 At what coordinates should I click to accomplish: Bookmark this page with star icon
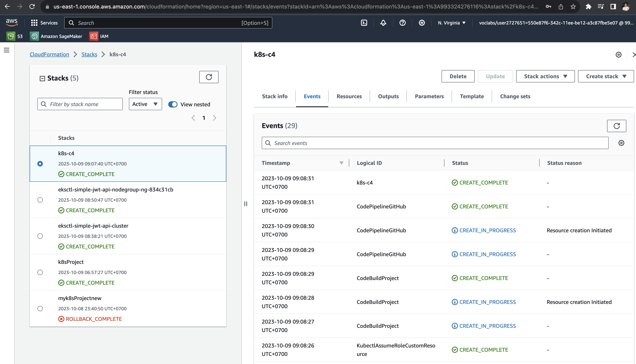[573, 7]
